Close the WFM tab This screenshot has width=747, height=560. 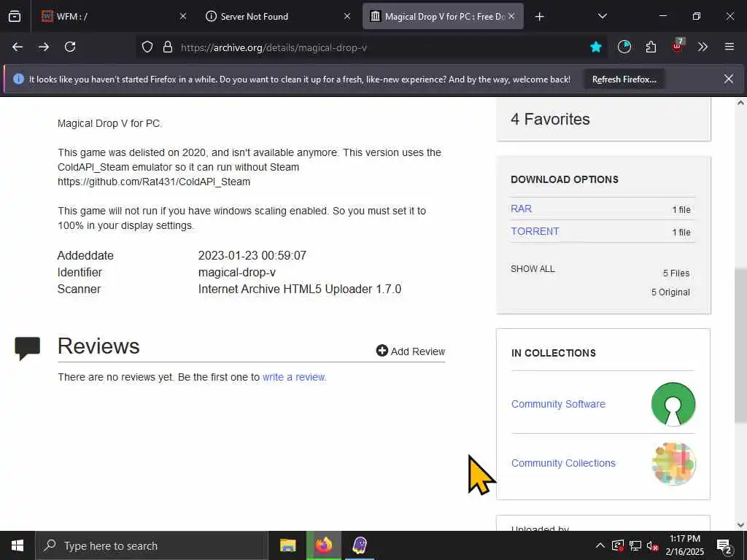pos(183,16)
